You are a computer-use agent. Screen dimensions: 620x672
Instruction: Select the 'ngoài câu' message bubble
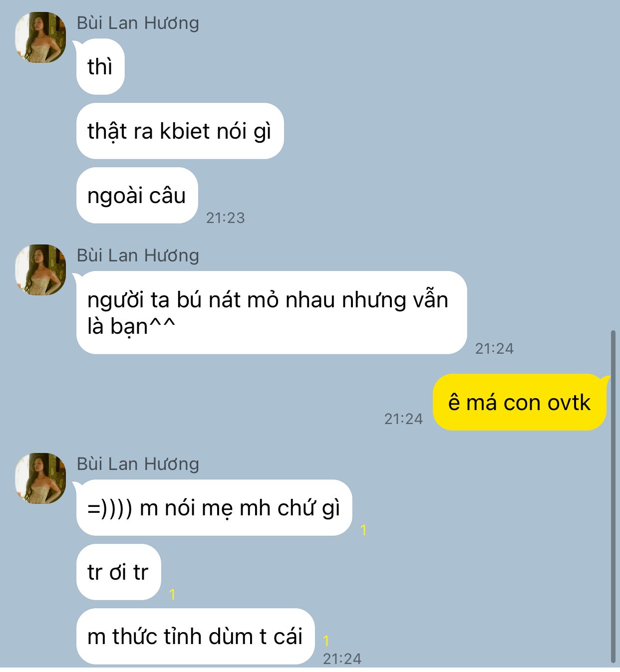137,196
